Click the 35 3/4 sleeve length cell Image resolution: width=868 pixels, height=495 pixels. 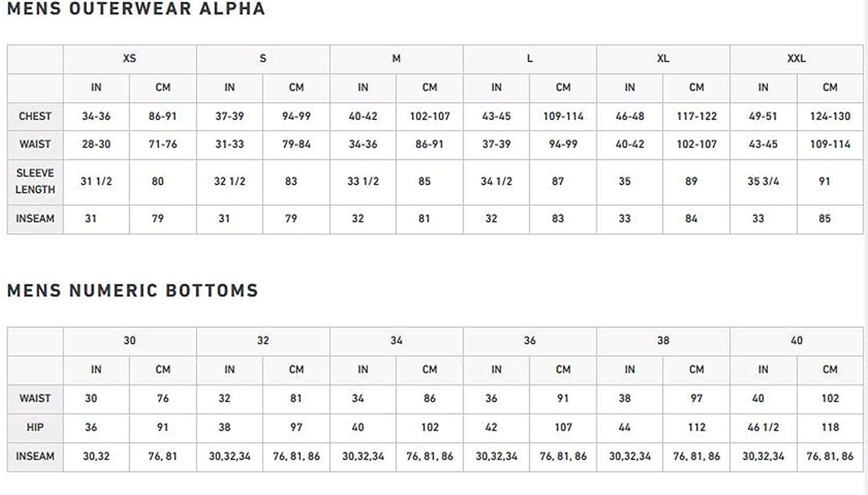[763, 182]
